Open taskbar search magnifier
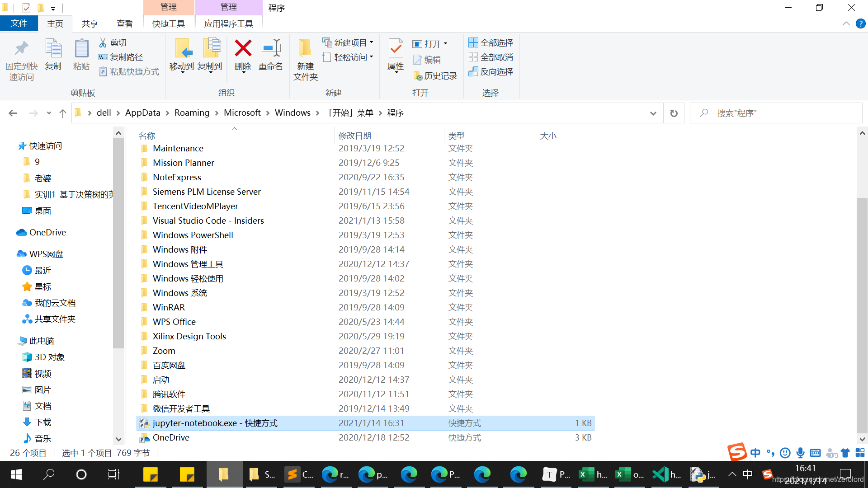868x488 pixels. click(x=49, y=474)
